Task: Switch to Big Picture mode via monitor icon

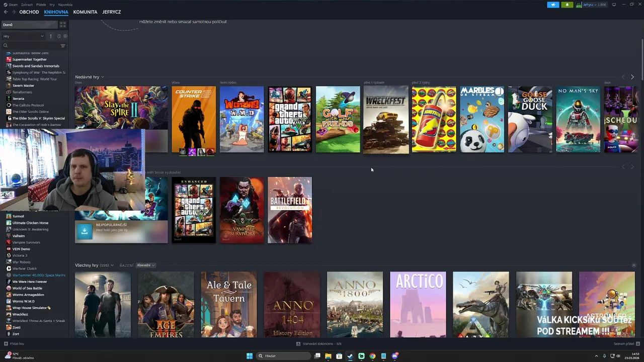Action: click(614, 5)
